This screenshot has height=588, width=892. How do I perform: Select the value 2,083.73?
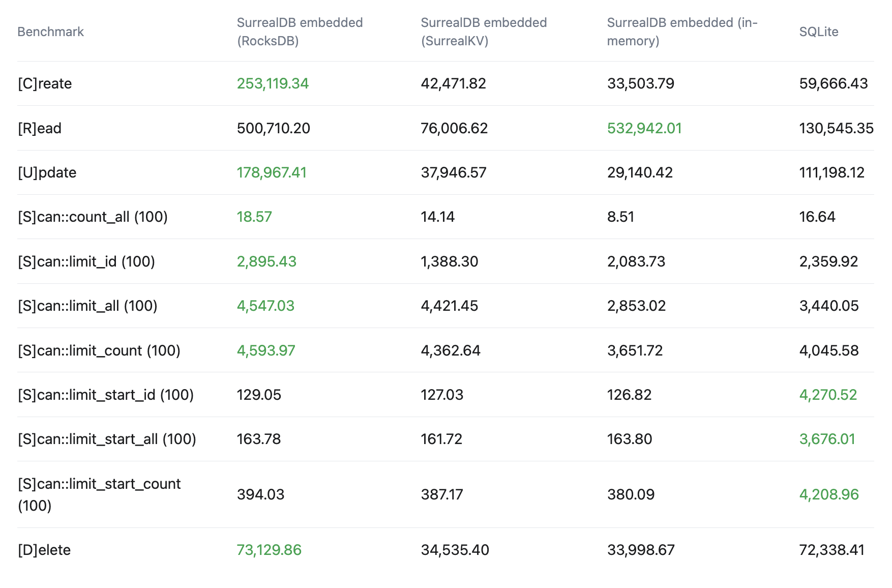[636, 261]
